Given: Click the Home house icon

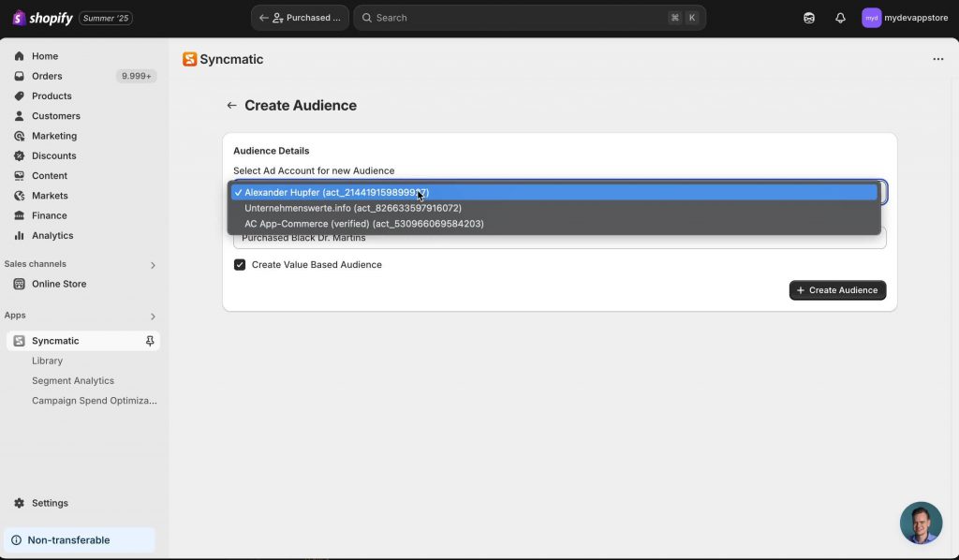Looking at the screenshot, I should (x=20, y=56).
